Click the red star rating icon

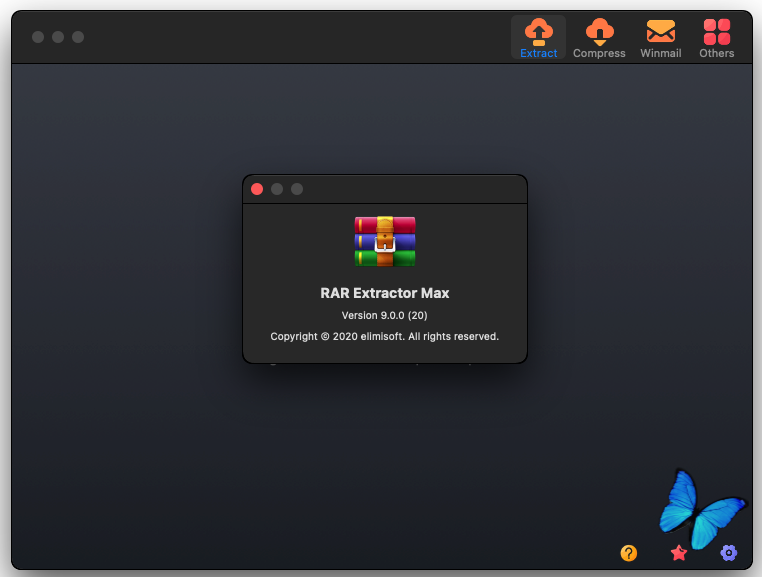coord(678,553)
